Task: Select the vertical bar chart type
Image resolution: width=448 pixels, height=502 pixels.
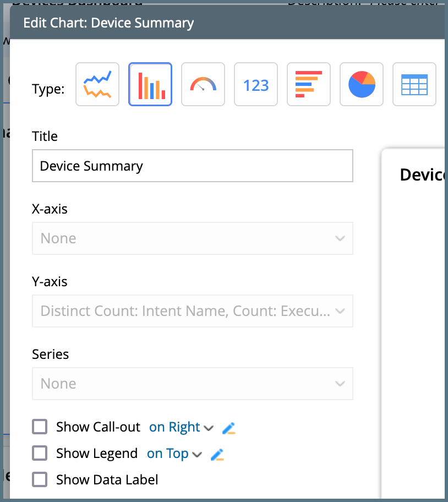Action: pos(150,84)
